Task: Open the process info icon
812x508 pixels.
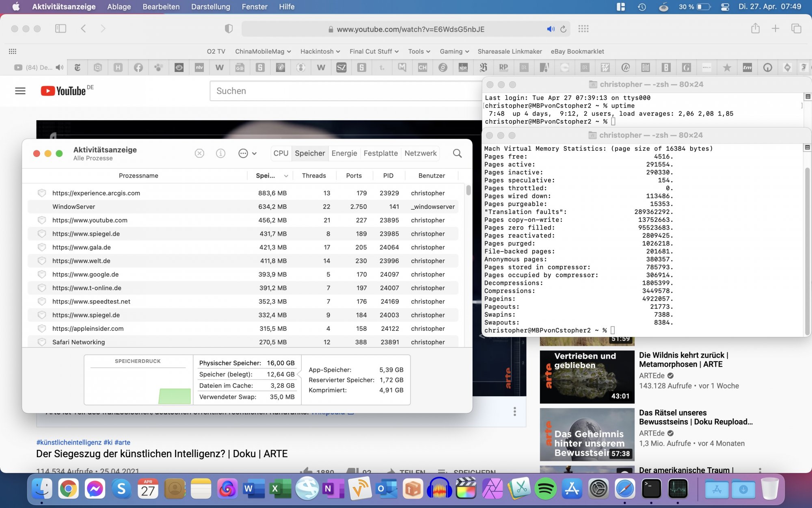Action: [220, 153]
